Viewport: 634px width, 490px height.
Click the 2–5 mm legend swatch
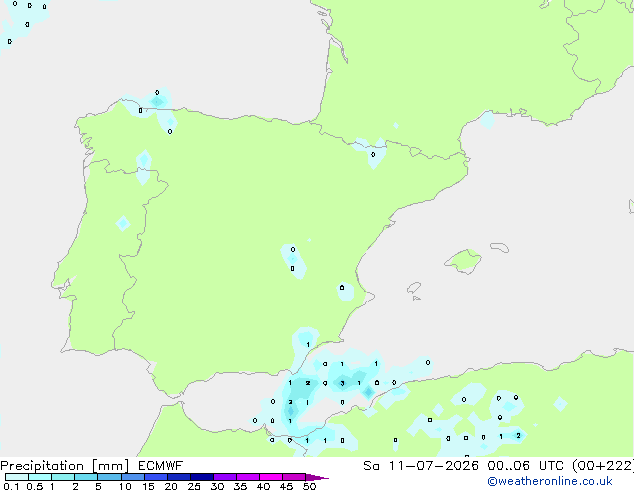click(86, 477)
